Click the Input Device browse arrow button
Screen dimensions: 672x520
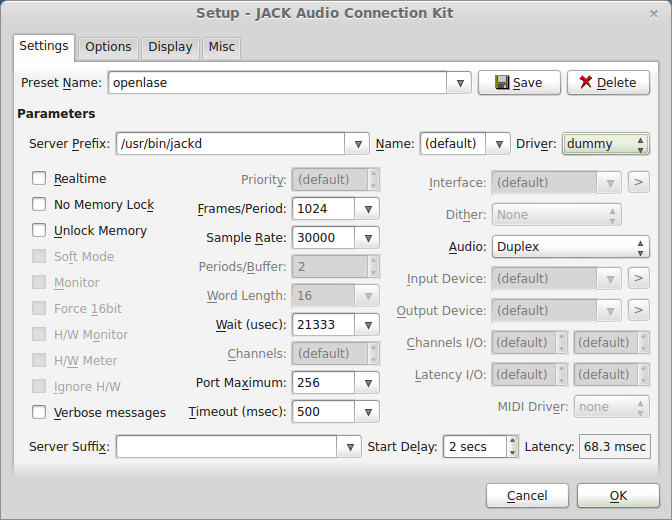click(639, 278)
